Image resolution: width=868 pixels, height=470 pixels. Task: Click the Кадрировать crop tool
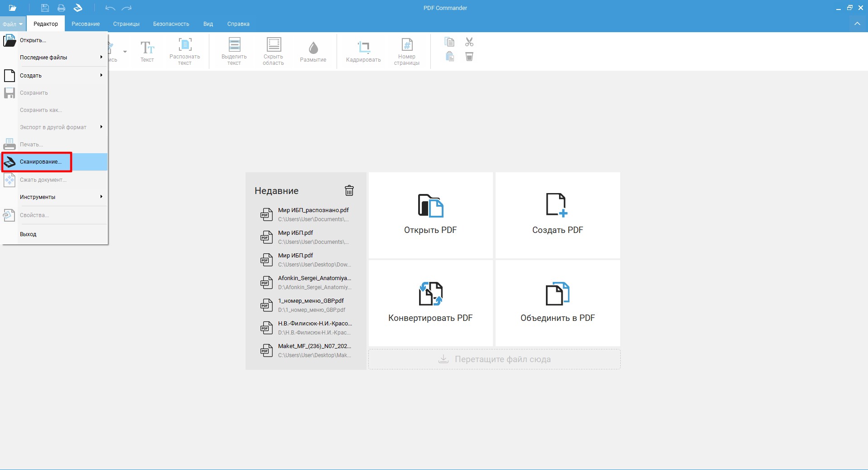click(x=363, y=51)
